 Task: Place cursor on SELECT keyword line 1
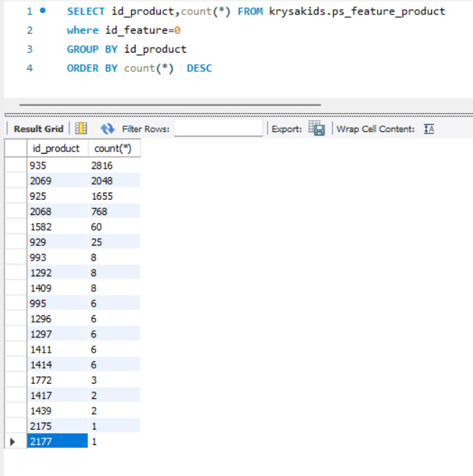click(x=86, y=12)
